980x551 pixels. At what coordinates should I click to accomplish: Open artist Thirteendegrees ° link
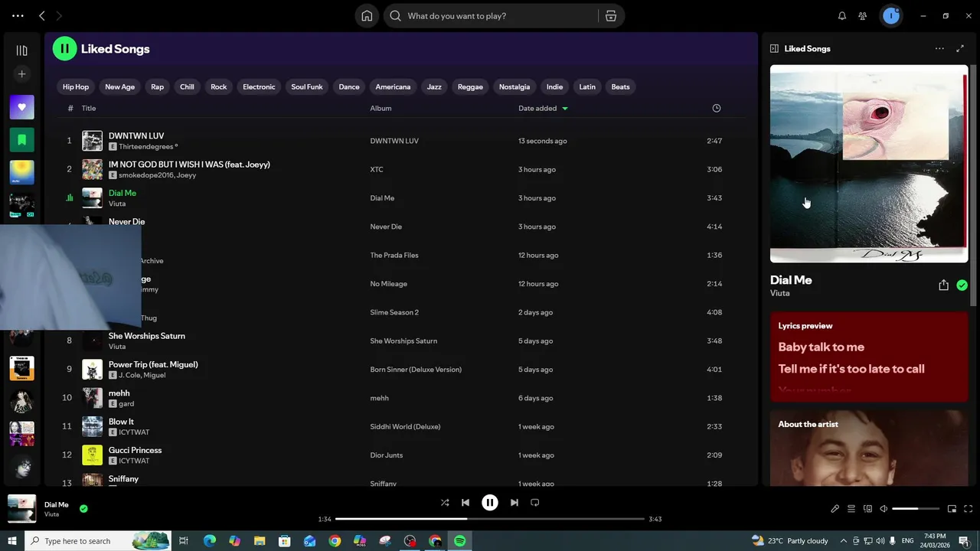(148, 147)
